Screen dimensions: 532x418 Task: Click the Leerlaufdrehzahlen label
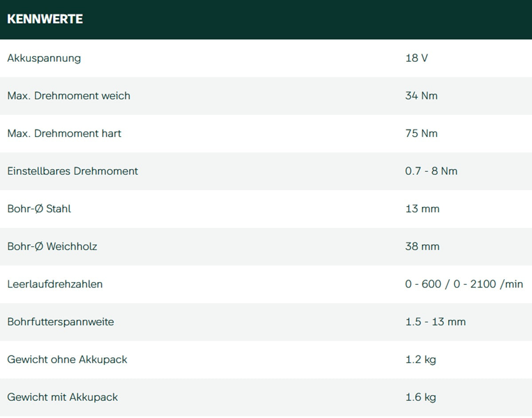(x=55, y=284)
